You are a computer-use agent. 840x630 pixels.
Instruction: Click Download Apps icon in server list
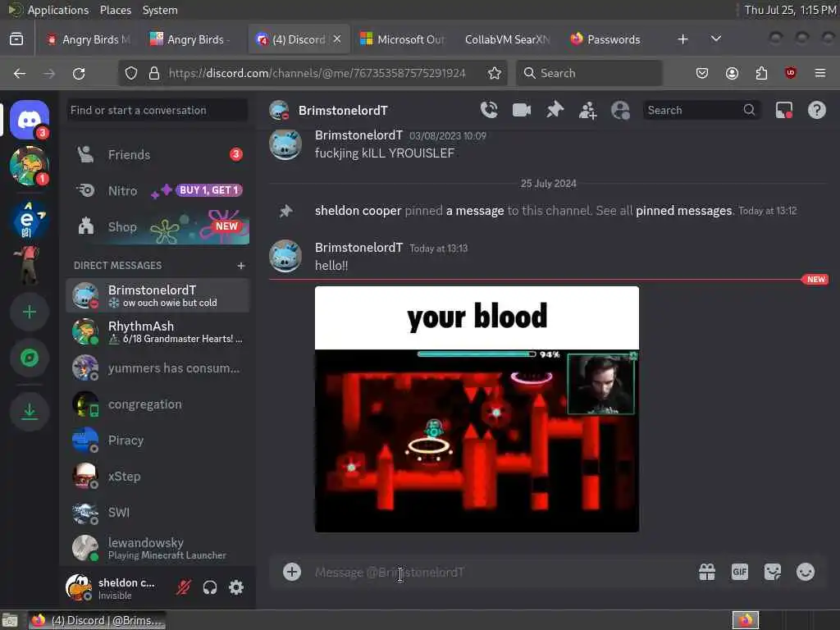click(x=30, y=412)
